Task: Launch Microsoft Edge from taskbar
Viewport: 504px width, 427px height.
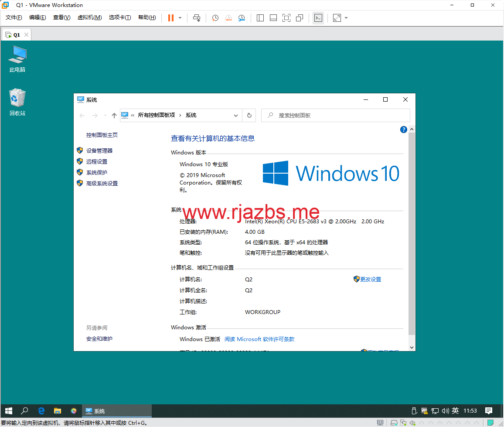Action: [41, 411]
